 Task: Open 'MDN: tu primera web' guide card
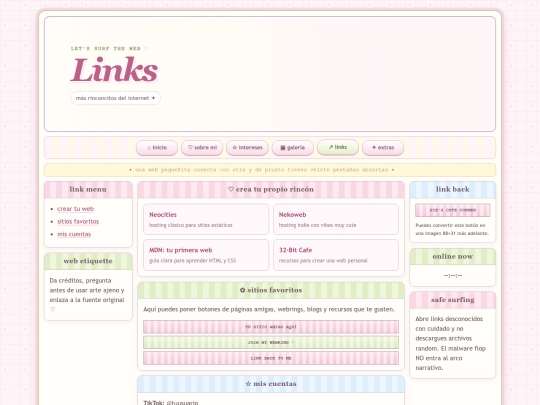(x=206, y=255)
